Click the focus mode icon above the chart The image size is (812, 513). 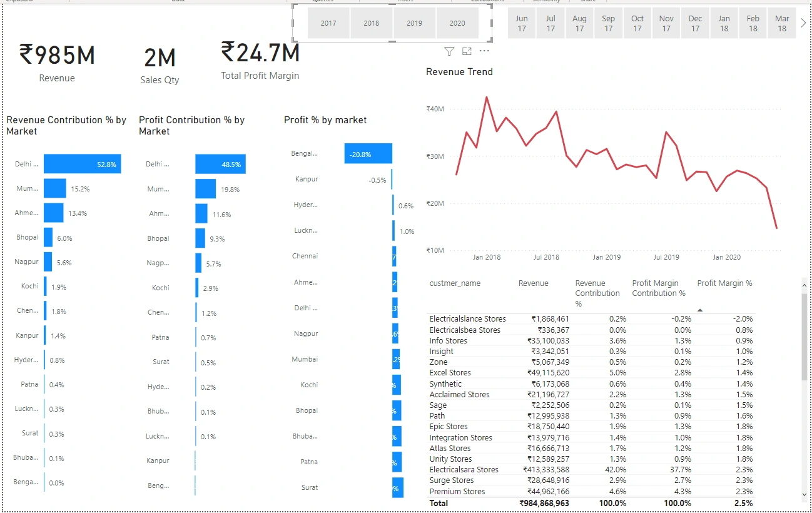(467, 51)
